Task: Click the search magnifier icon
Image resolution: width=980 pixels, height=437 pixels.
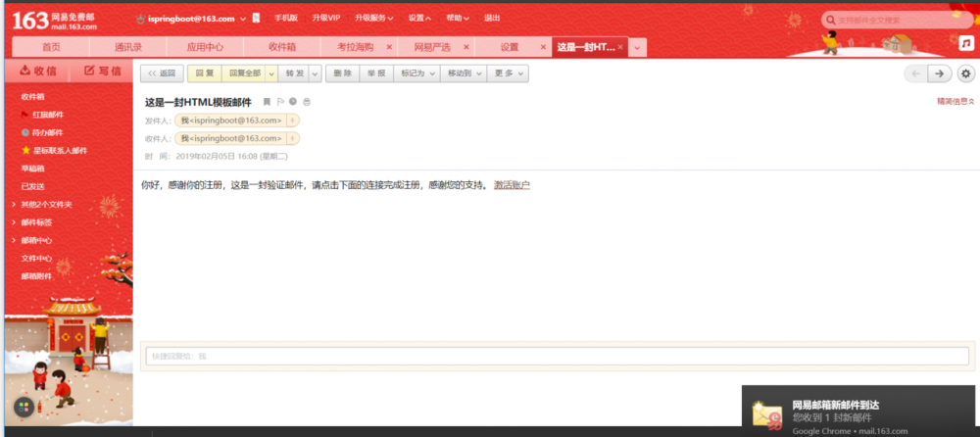Action: (x=831, y=20)
